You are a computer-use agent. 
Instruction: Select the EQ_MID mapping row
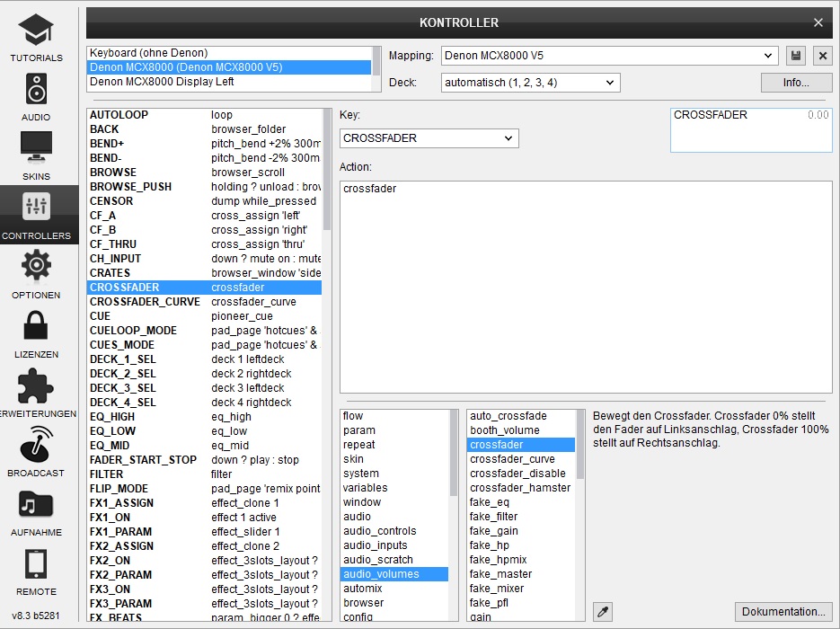coord(204,445)
